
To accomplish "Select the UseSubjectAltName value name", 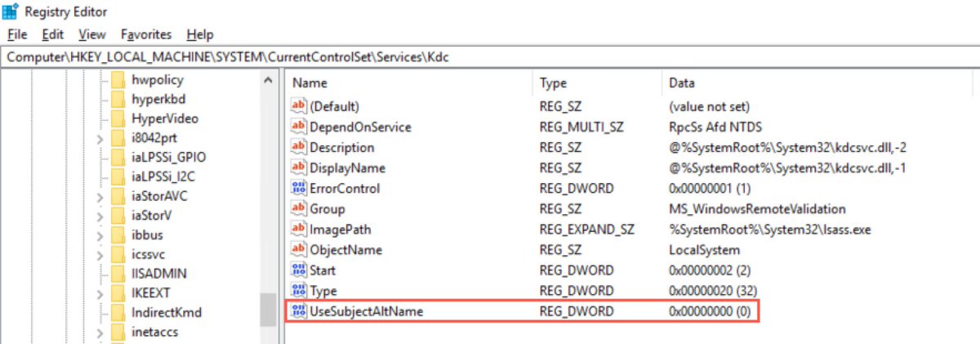I will point(367,311).
